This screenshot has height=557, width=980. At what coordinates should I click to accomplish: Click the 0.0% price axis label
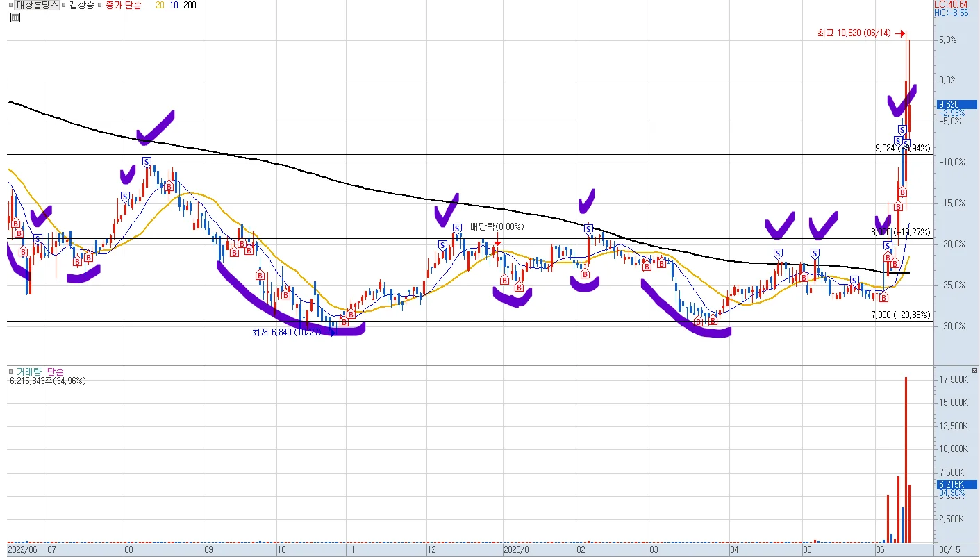coord(947,80)
